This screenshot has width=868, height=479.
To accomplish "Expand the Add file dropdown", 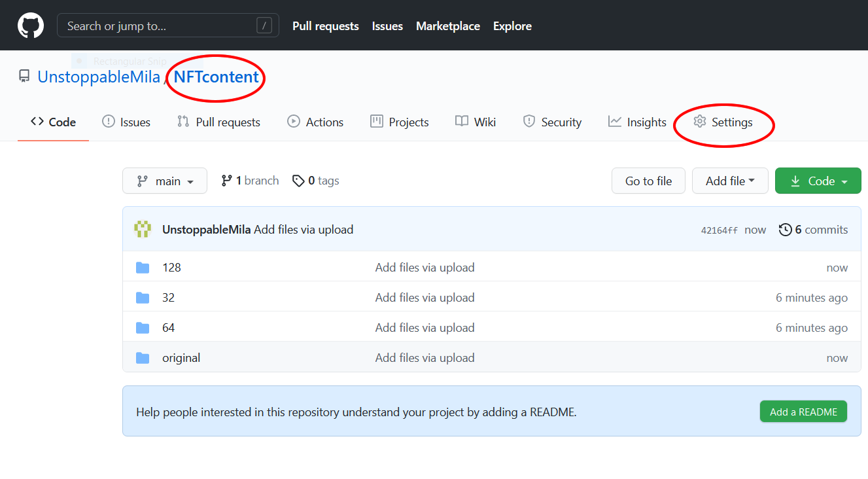I will tap(730, 181).
